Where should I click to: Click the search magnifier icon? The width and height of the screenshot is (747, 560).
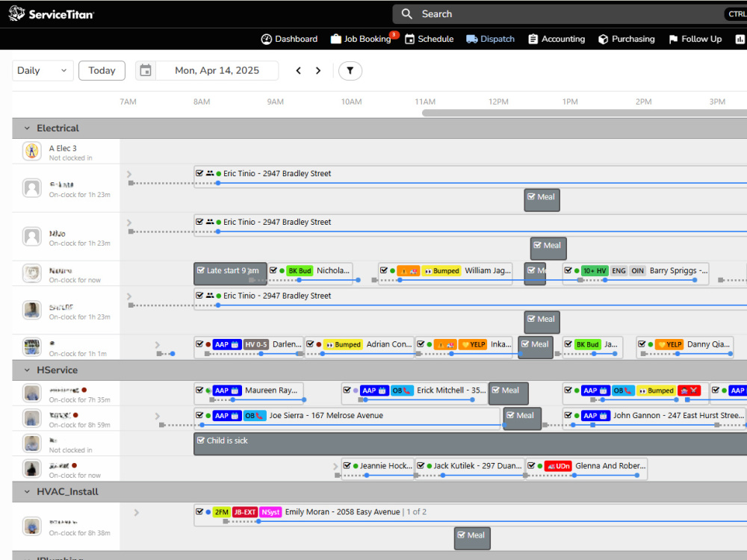point(406,13)
